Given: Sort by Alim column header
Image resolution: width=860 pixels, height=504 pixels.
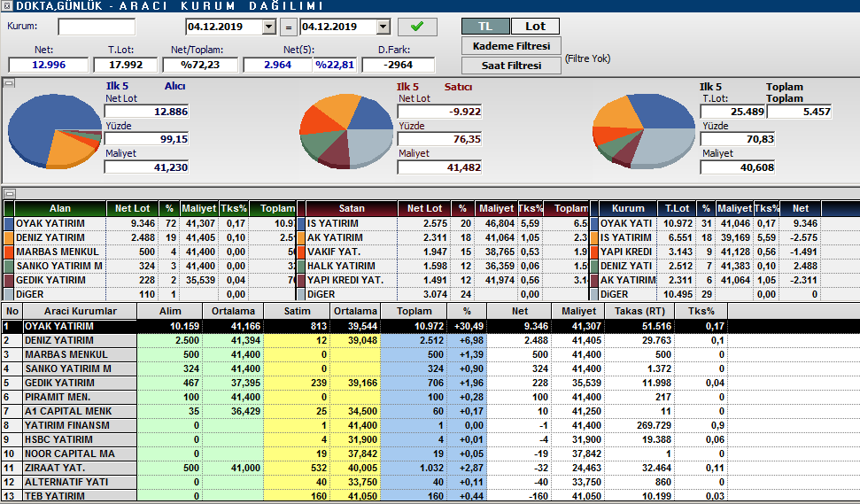Looking at the screenshot, I should [170, 311].
